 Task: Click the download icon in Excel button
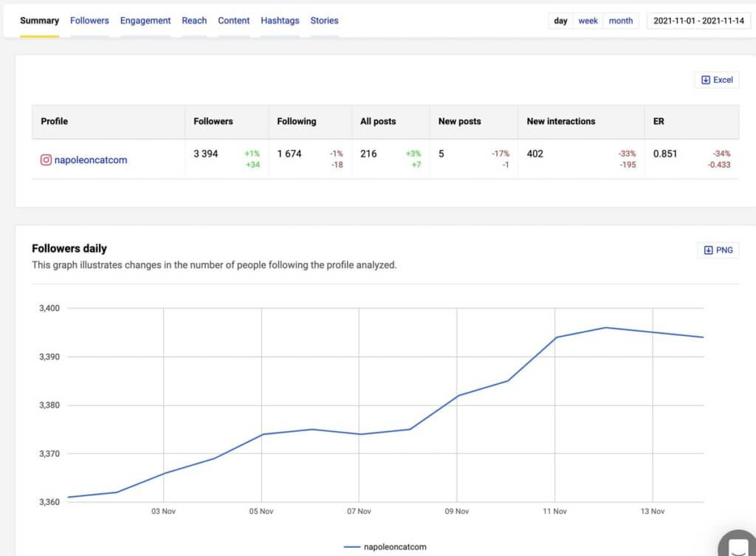point(705,80)
